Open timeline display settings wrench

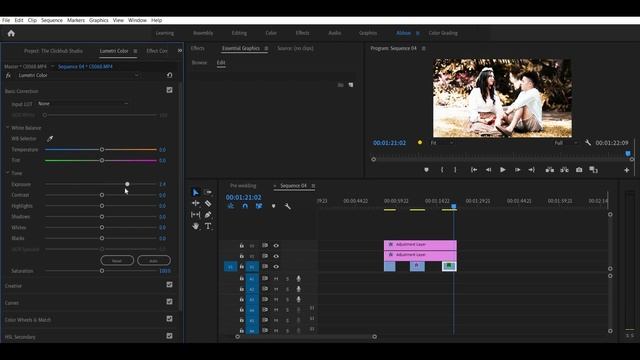coord(287,206)
